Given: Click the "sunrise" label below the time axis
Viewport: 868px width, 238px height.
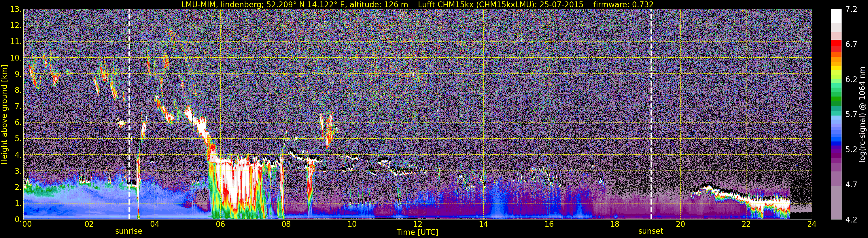Looking at the screenshot, I should [x=129, y=231].
